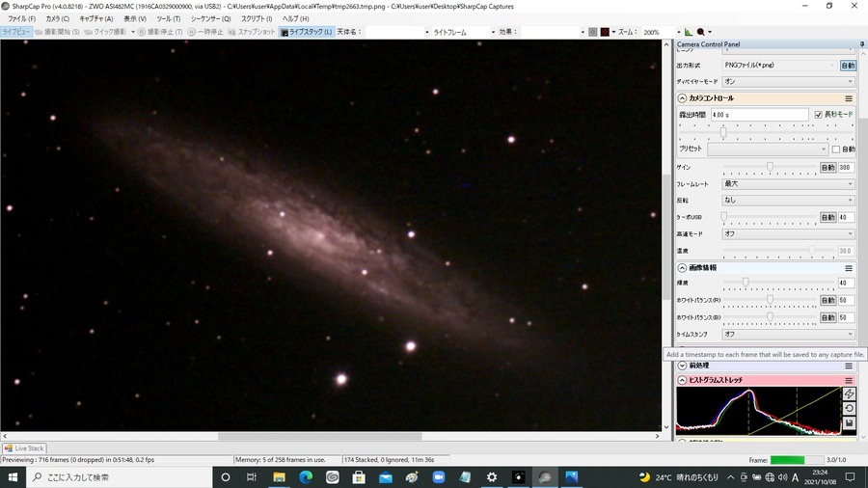
Task: Open the ディベイヤーモード dropdown
Action: point(788,81)
